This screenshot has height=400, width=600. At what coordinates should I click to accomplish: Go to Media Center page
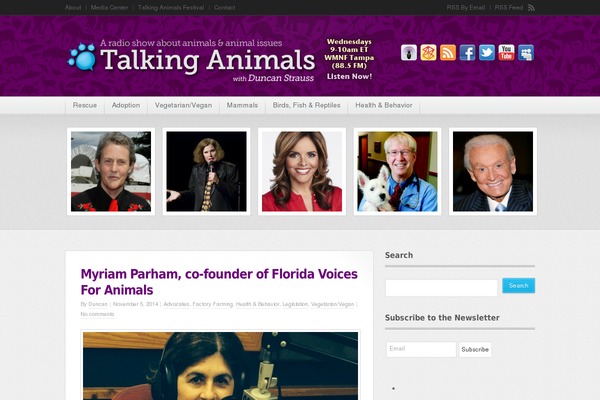(109, 7)
